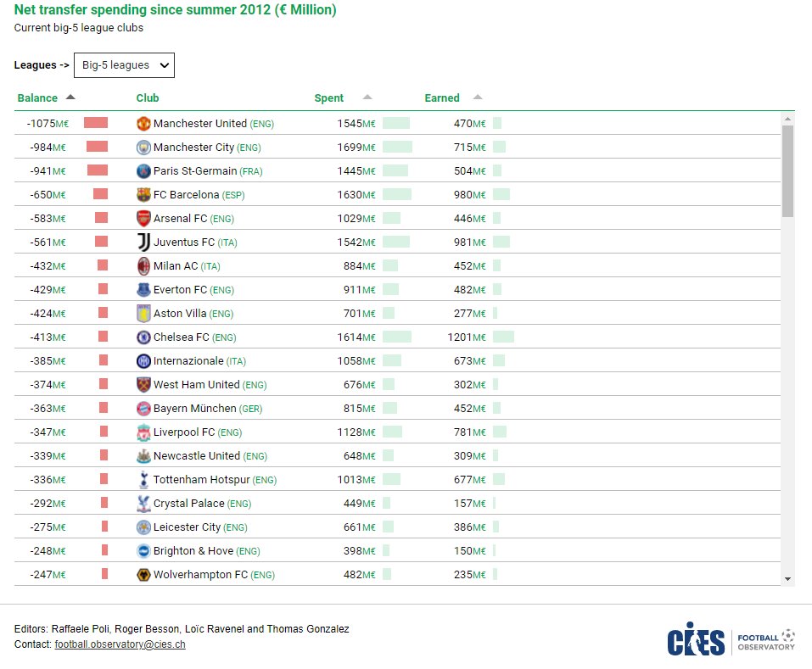The height and width of the screenshot is (669, 812).
Task: Click the FC Barcelona club crest
Action: [x=143, y=194]
